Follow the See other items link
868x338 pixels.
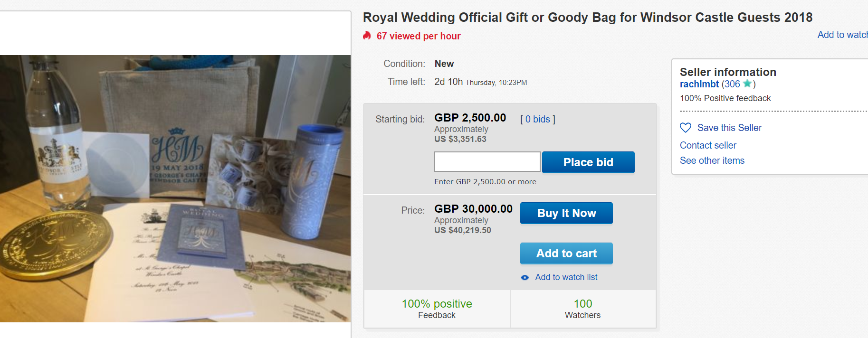(712, 160)
